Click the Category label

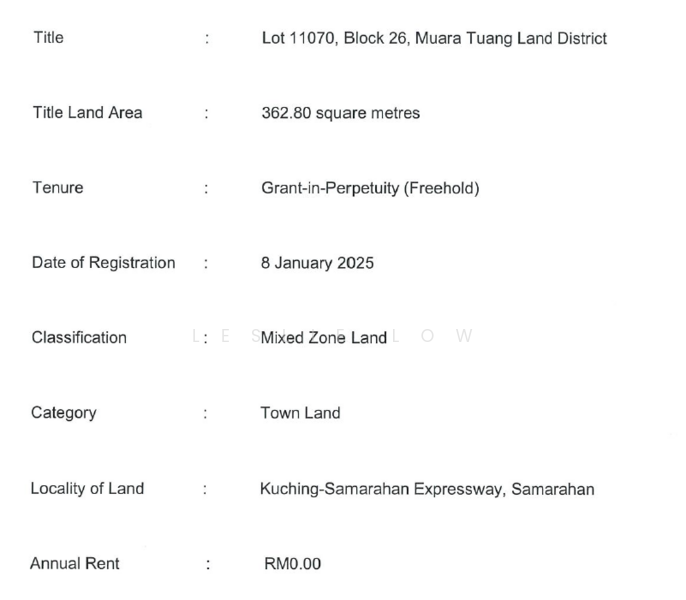64,413
